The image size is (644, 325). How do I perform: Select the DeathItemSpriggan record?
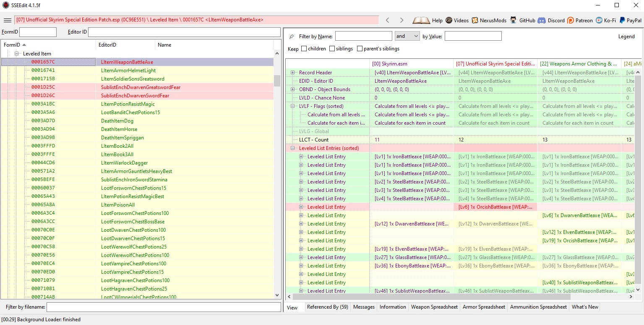click(137, 138)
